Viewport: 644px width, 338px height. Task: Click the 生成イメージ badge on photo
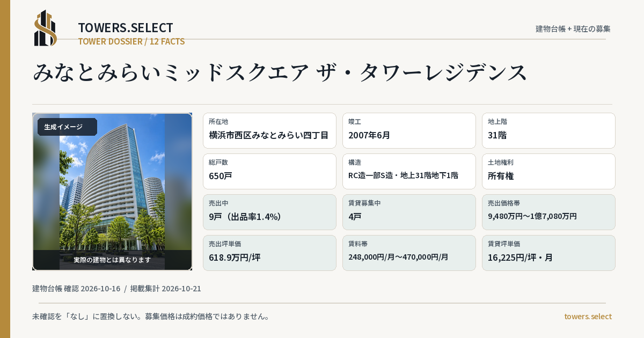(67, 127)
